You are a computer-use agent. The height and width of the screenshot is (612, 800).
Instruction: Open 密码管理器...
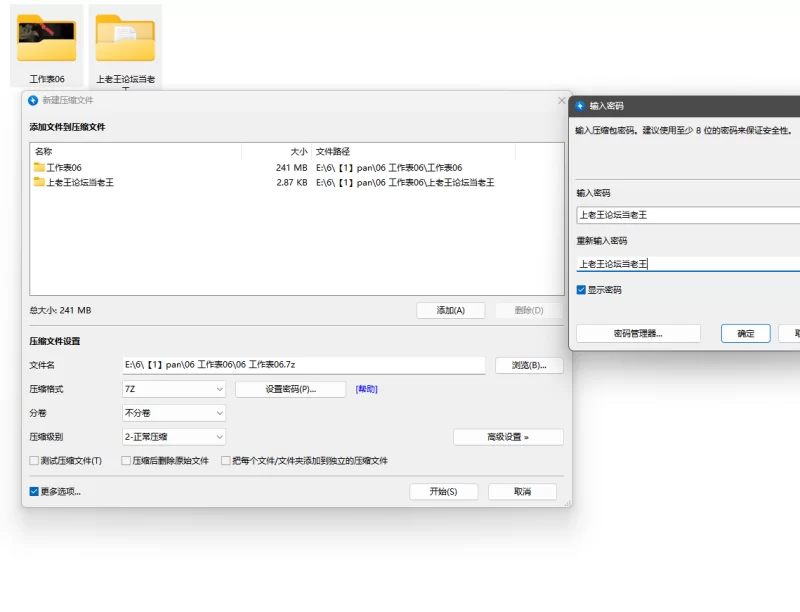(x=638, y=334)
